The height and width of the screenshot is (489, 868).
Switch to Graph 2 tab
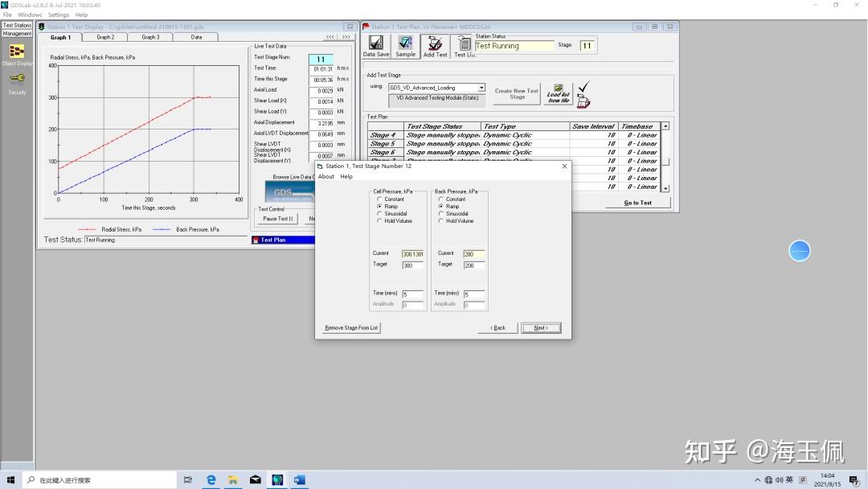coord(105,37)
